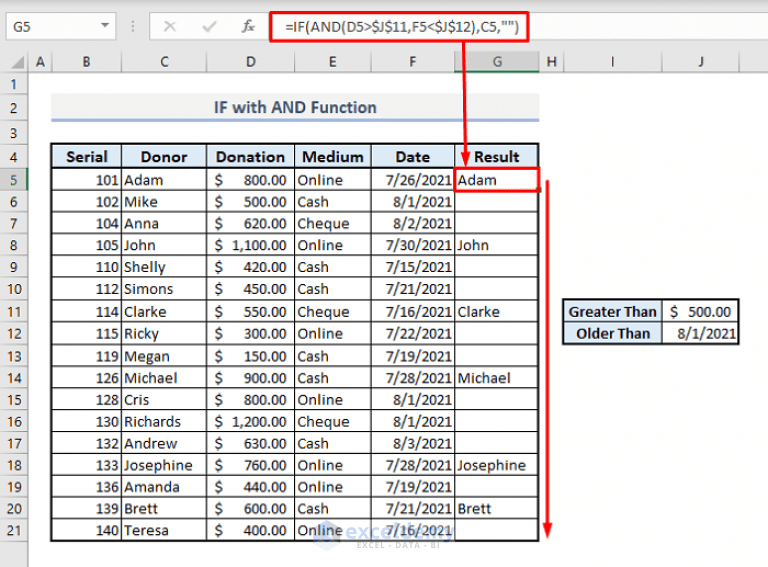
Task: Select column A header
Action: [40, 62]
